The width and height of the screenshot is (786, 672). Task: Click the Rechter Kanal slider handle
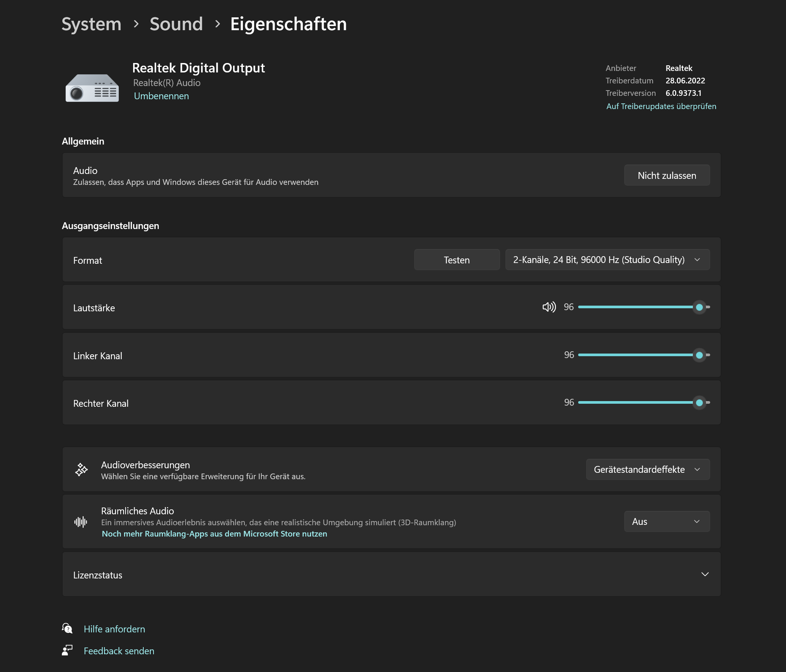click(x=699, y=403)
